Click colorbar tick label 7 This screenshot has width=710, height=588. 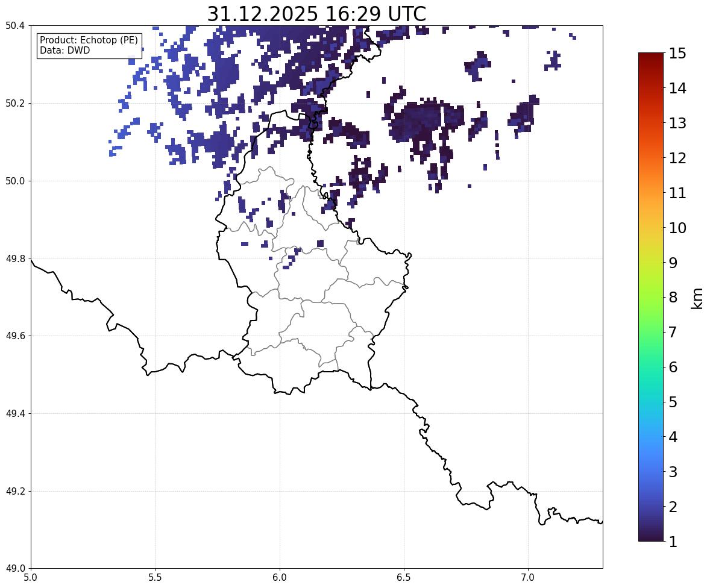673,332
